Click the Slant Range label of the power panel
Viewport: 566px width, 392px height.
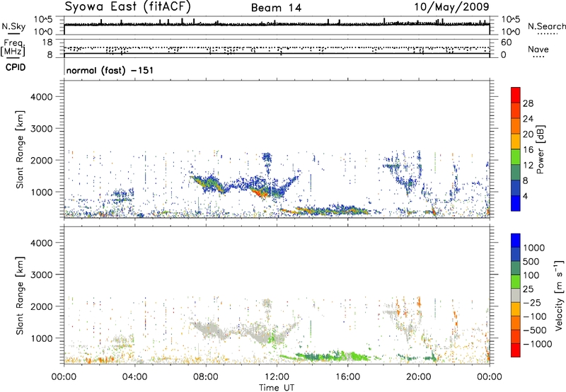pos(20,149)
